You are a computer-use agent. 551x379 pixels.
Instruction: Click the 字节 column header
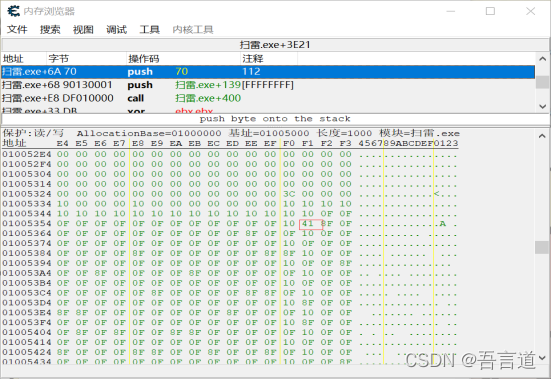pos(86,58)
